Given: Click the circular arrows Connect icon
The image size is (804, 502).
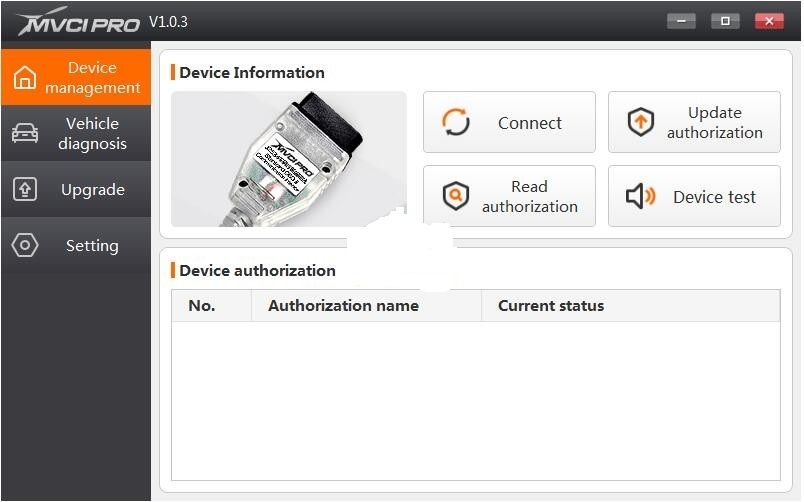Looking at the screenshot, I should click(x=456, y=123).
